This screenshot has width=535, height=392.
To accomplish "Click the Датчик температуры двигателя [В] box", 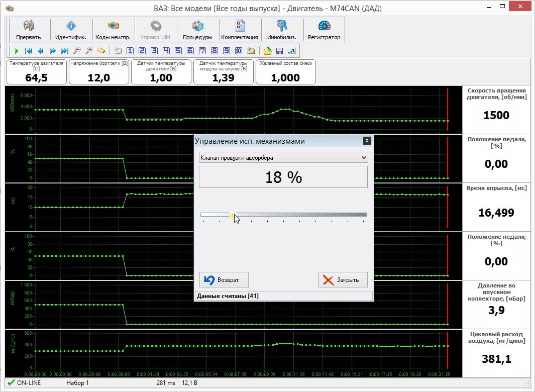I will (x=161, y=72).
